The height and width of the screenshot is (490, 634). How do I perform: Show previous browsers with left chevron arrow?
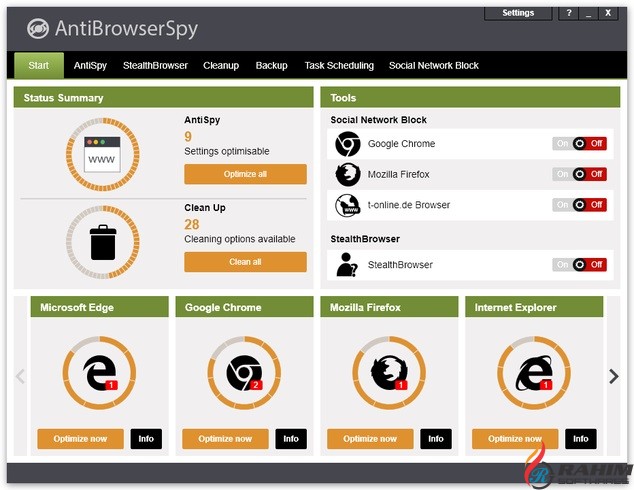pos(20,376)
